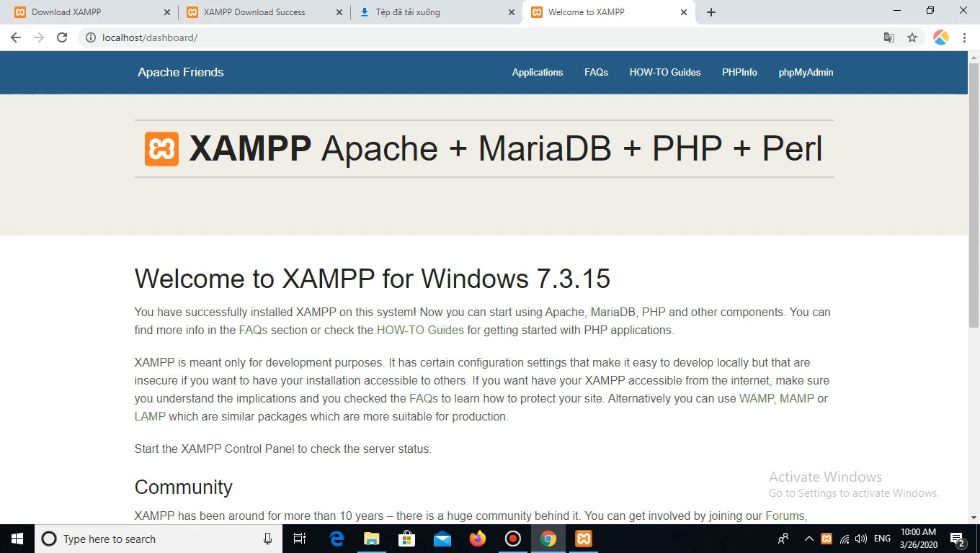Close the XAMPP Download Success tab
Image resolution: width=980 pixels, height=553 pixels.
click(x=339, y=12)
